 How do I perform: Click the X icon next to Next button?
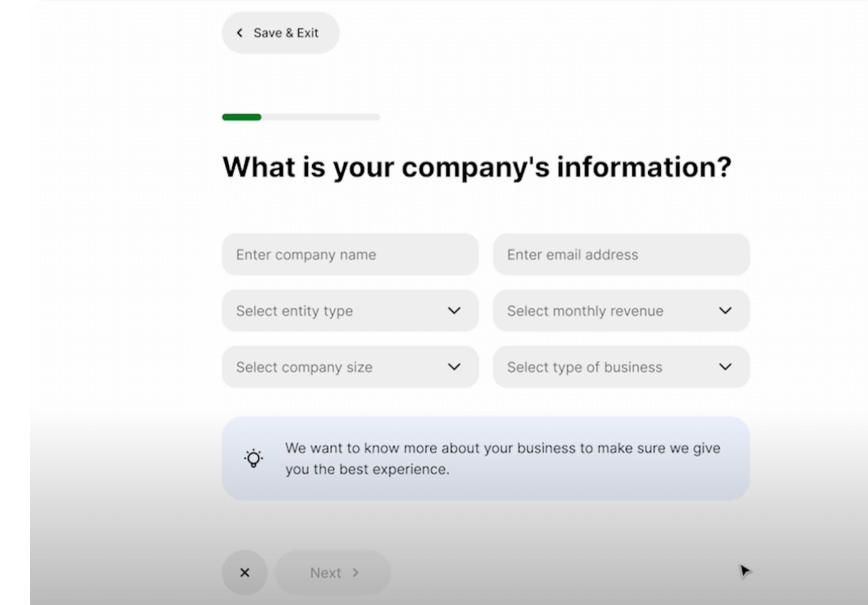pos(244,572)
